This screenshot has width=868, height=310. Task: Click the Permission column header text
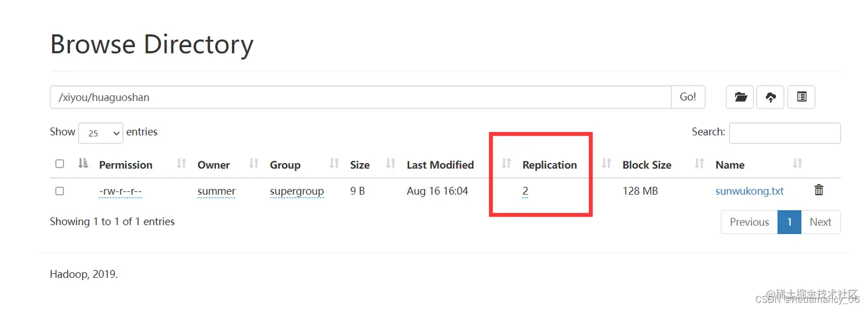coord(126,165)
